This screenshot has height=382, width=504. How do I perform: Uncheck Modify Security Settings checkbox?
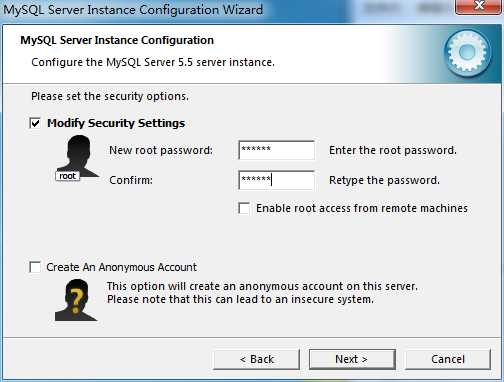(35, 123)
